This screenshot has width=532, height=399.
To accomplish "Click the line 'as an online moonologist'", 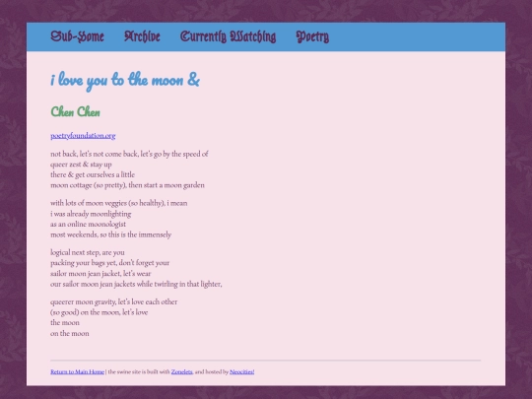I will pyautogui.click(x=89, y=225).
